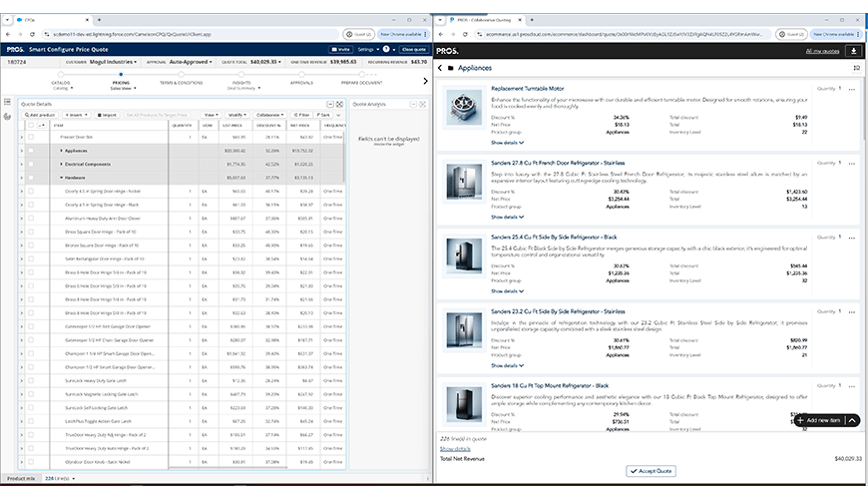The height and width of the screenshot is (499, 868).
Task: Check the Electrical Components row checkbox
Action: coord(31,164)
